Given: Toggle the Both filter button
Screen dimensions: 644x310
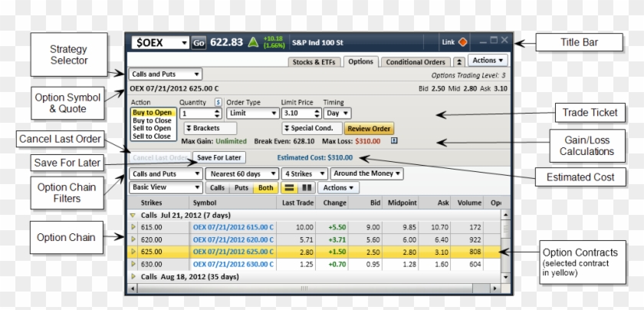Looking at the screenshot, I should coord(266,188).
